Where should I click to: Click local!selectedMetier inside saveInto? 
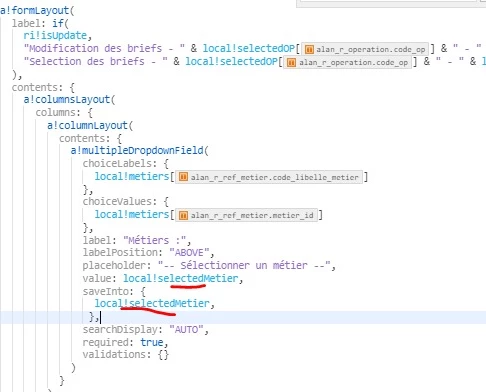click(152, 303)
